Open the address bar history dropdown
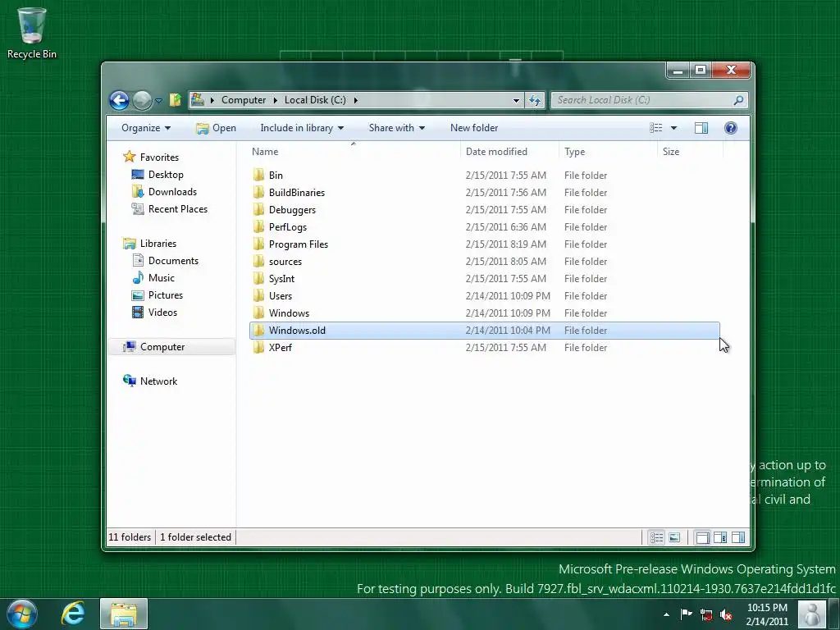Viewport: 840px width, 630px height. pyautogui.click(x=516, y=100)
